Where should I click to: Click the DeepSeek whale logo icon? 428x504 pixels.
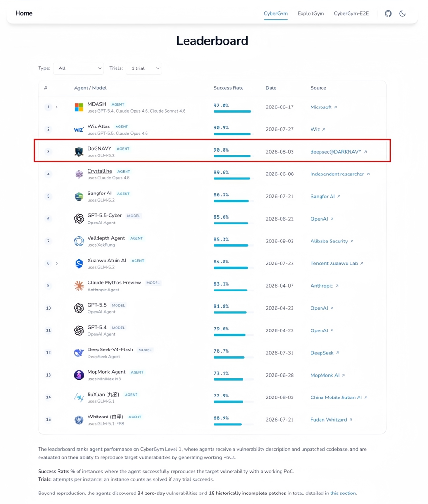pyautogui.click(x=79, y=353)
